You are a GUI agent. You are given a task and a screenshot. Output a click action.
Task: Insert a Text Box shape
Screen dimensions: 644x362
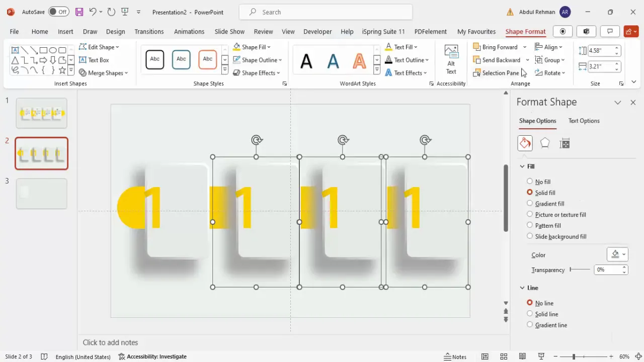pos(94,60)
